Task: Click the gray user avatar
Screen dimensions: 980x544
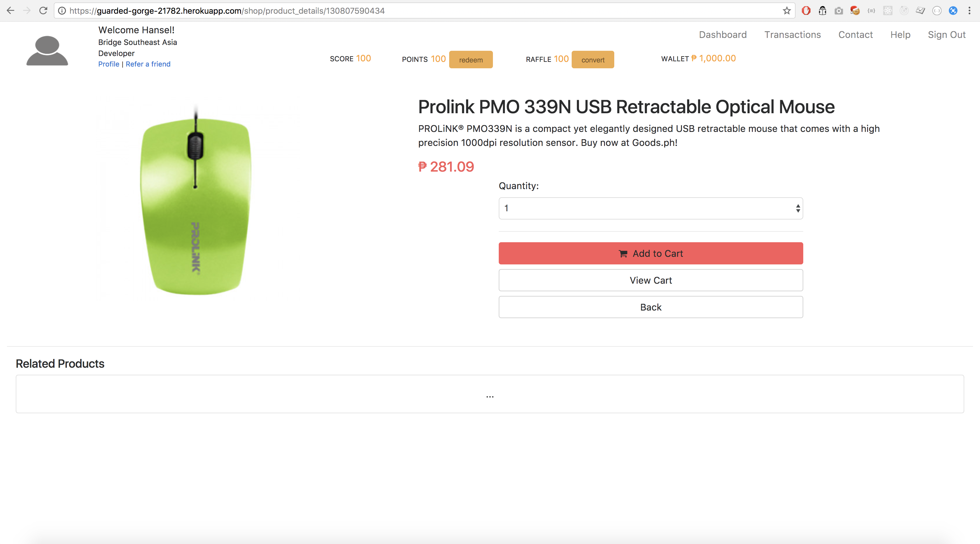Action: click(47, 50)
